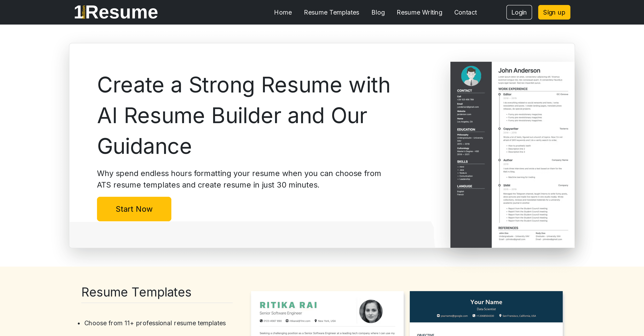Click the phone icon beside +1 2068504330

474,316
